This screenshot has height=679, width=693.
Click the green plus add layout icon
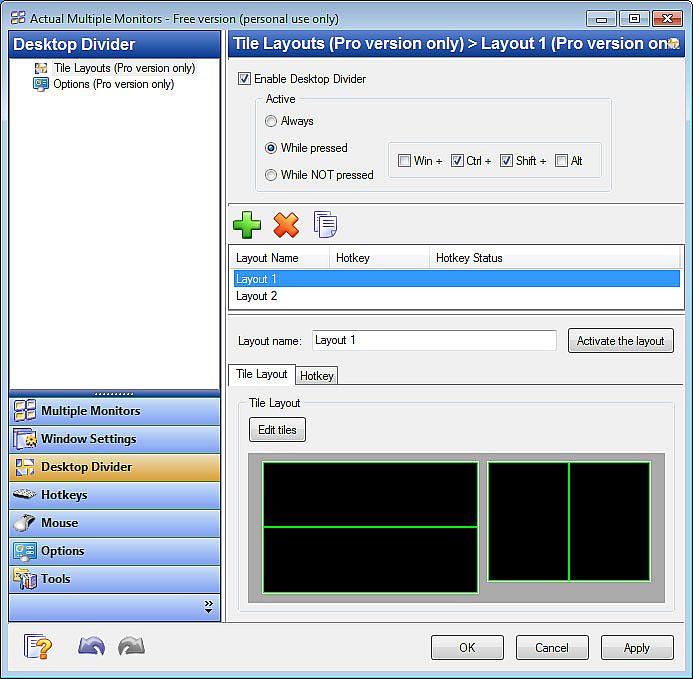(x=246, y=225)
